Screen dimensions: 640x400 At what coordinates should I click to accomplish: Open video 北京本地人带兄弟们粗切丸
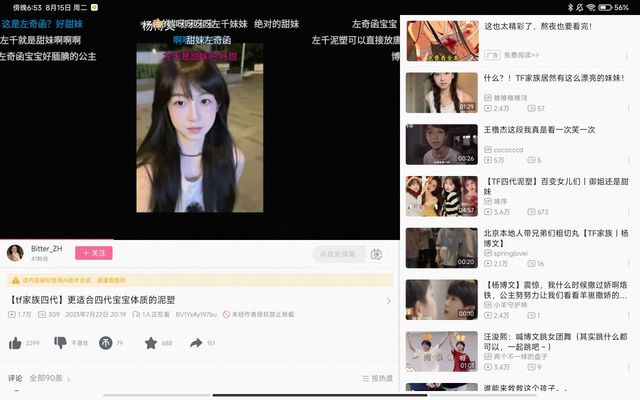click(556, 238)
